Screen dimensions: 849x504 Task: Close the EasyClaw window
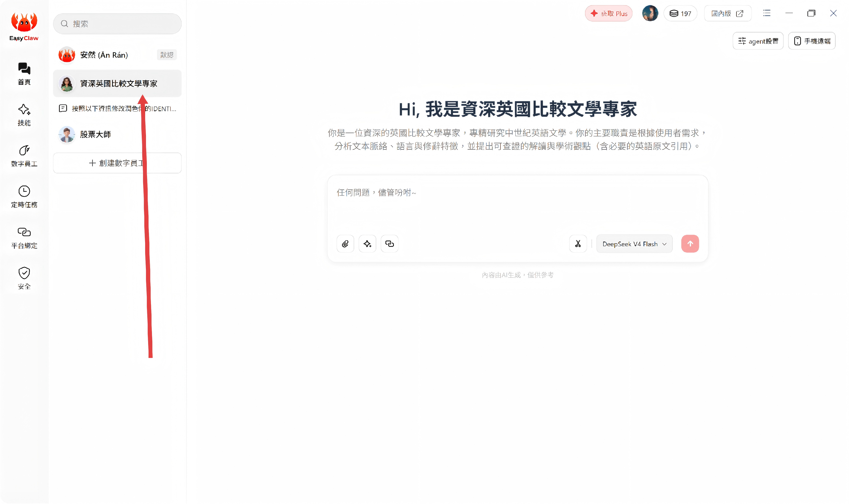coord(833,13)
